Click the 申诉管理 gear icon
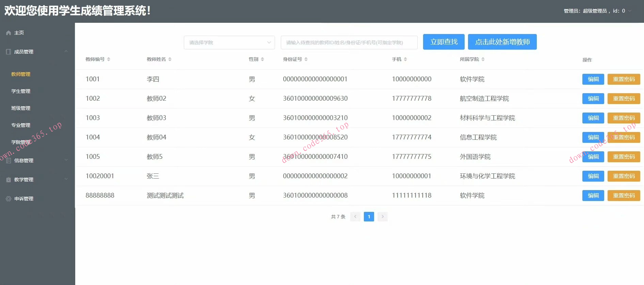This screenshot has height=285, width=644. click(9, 199)
